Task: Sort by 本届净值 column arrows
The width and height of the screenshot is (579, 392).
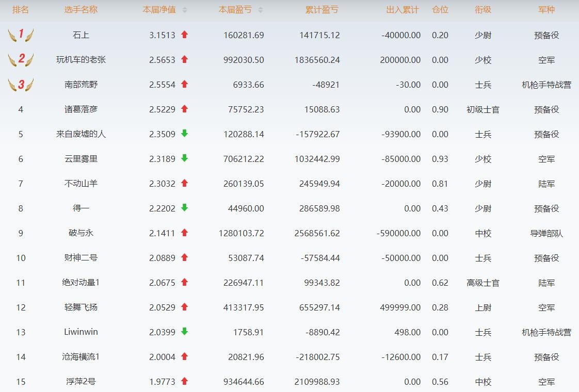Action: [185, 10]
